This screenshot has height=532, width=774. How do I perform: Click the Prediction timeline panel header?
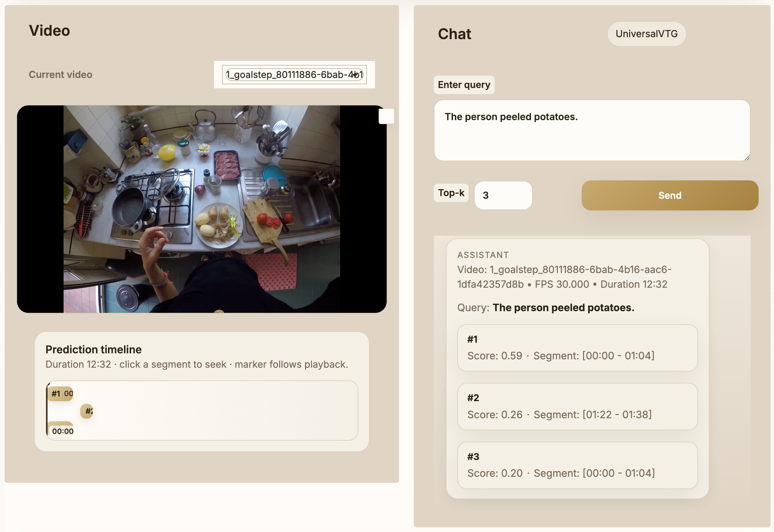pos(93,349)
